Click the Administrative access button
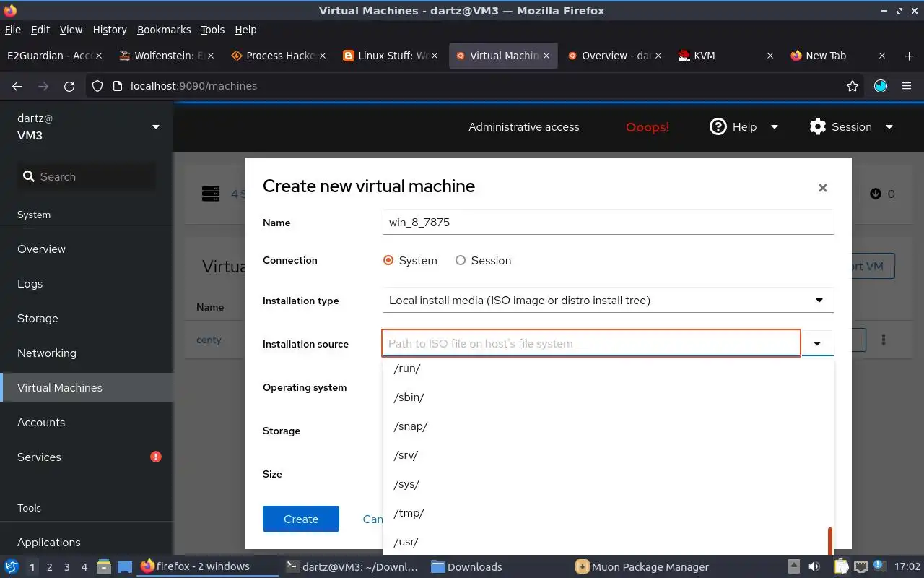The width and height of the screenshot is (924, 578). (524, 127)
